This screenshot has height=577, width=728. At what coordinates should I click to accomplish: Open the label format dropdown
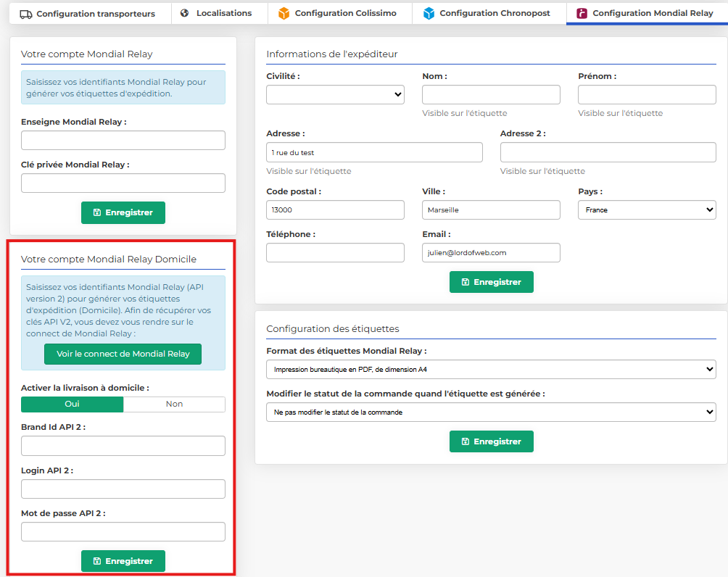click(491, 370)
